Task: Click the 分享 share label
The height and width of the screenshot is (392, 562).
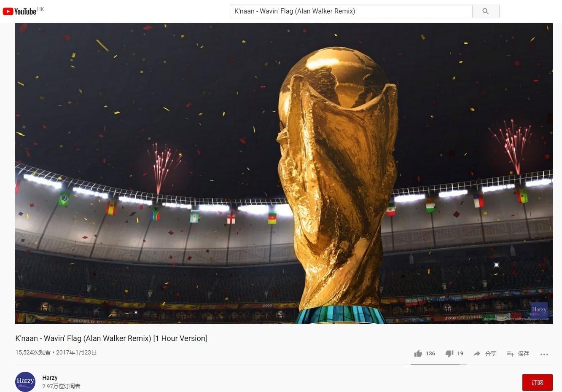Action: pos(490,354)
